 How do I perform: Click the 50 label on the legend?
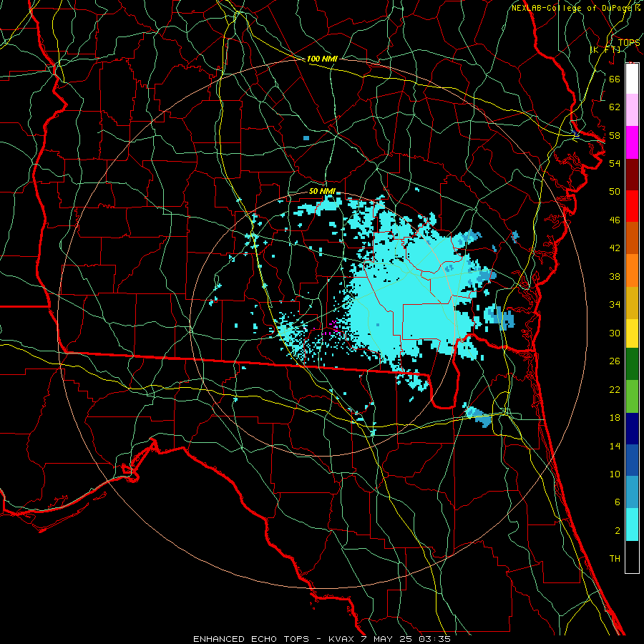[x=615, y=192]
